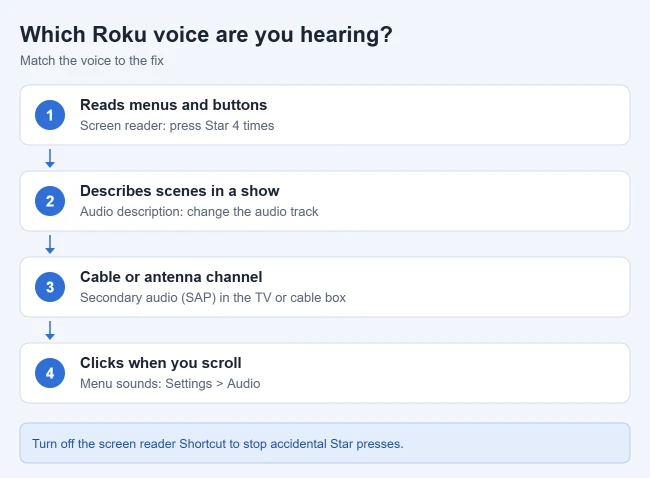The height and width of the screenshot is (478, 650).
Task: Click "Screen reader: press Star 4 times" text
Action: (177, 126)
